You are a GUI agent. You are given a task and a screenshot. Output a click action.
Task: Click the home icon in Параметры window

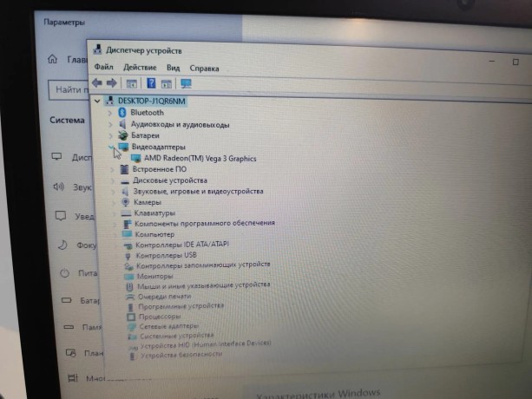(52, 59)
